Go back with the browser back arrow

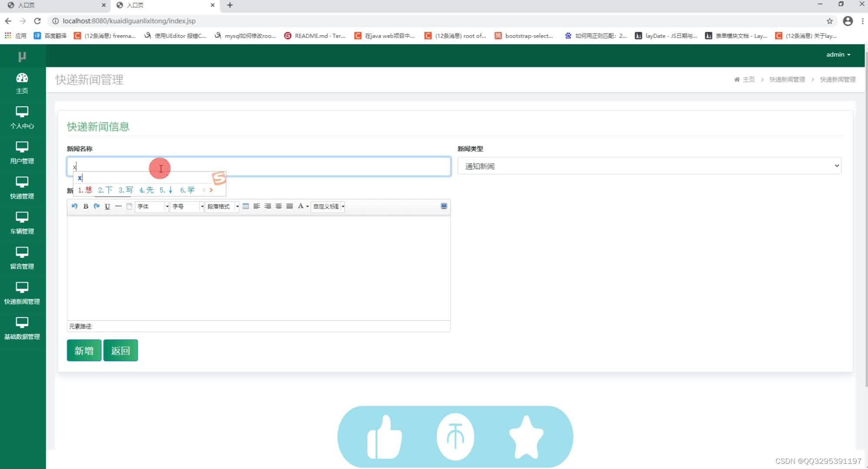(8, 21)
